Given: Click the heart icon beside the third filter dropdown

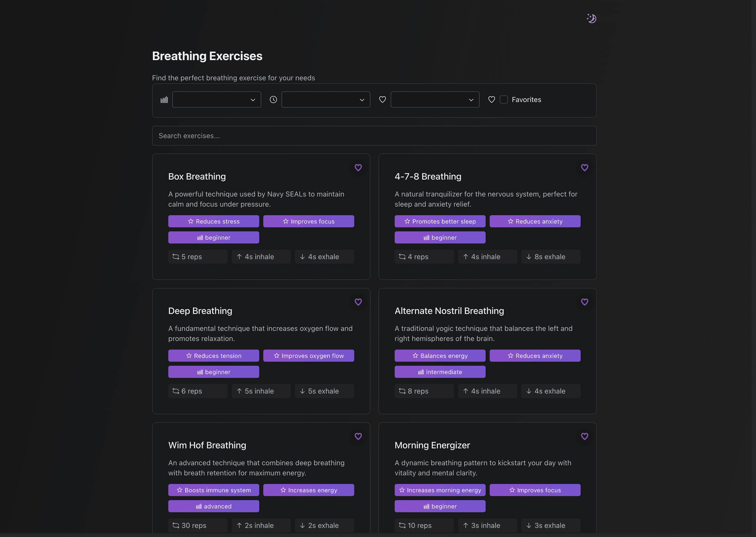Looking at the screenshot, I should (x=382, y=99).
